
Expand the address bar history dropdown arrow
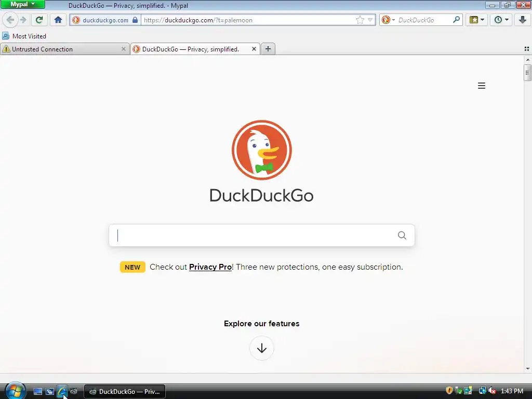(370, 20)
